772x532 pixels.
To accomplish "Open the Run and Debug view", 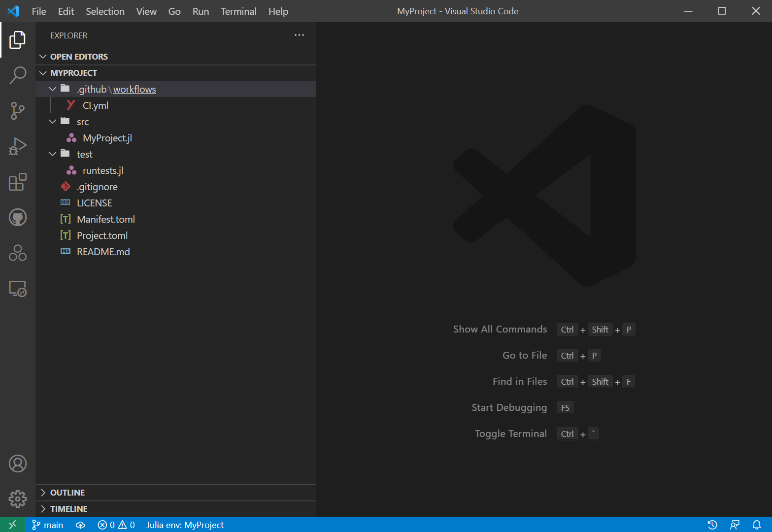I will point(18,146).
